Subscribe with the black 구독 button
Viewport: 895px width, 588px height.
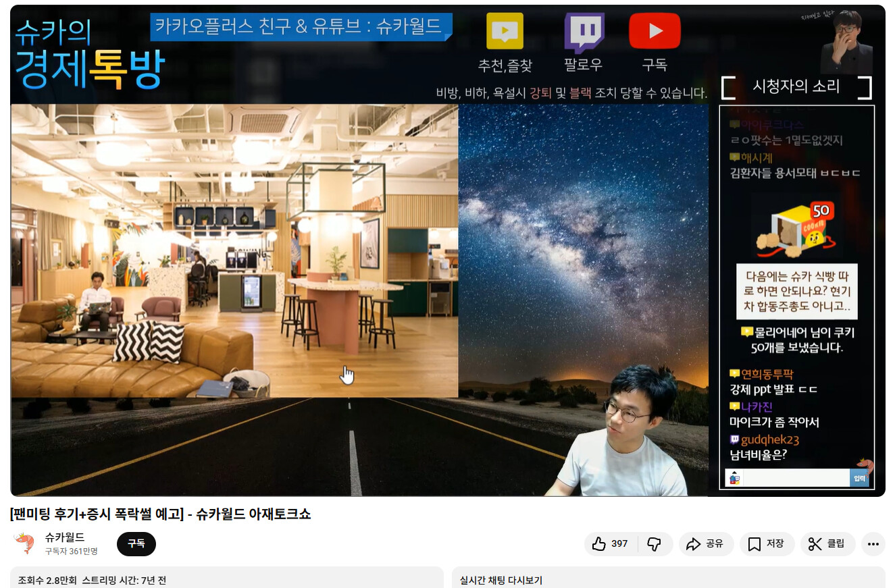[136, 543]
